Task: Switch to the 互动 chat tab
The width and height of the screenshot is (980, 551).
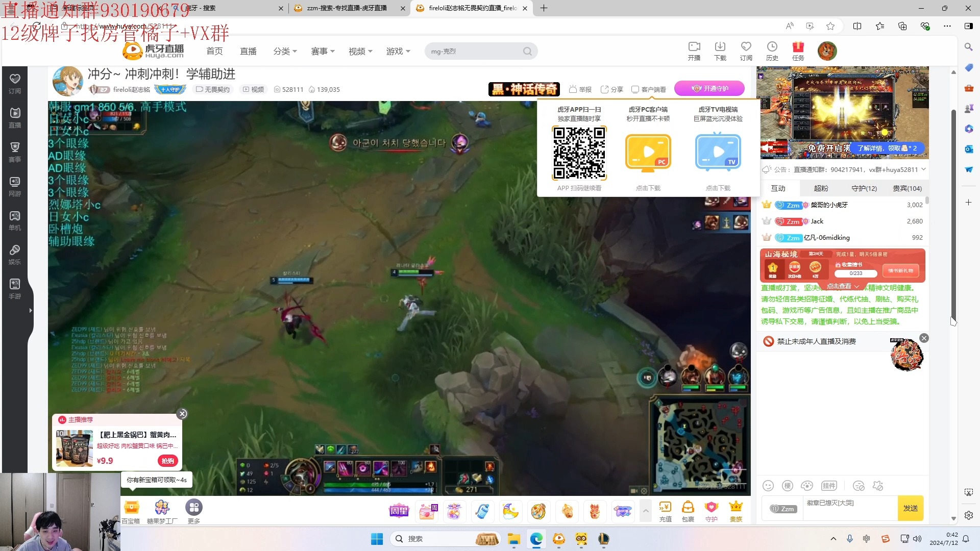Action: click(778, 188)
